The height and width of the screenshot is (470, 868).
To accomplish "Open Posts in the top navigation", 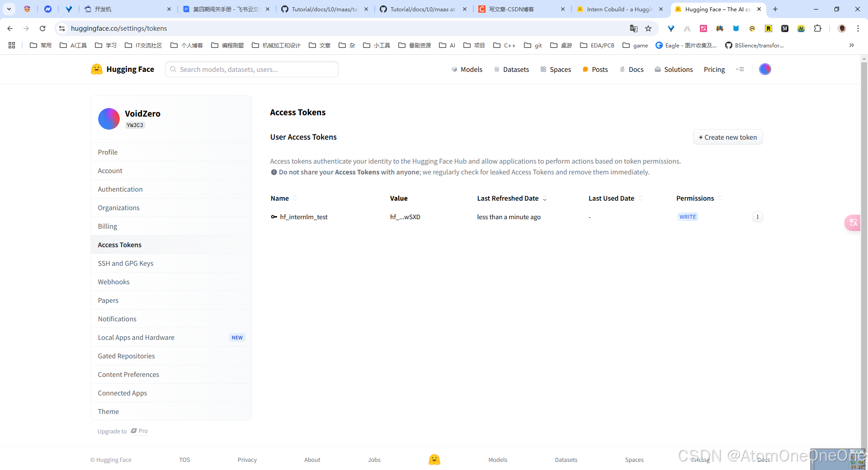I will [x=595, y=69].
